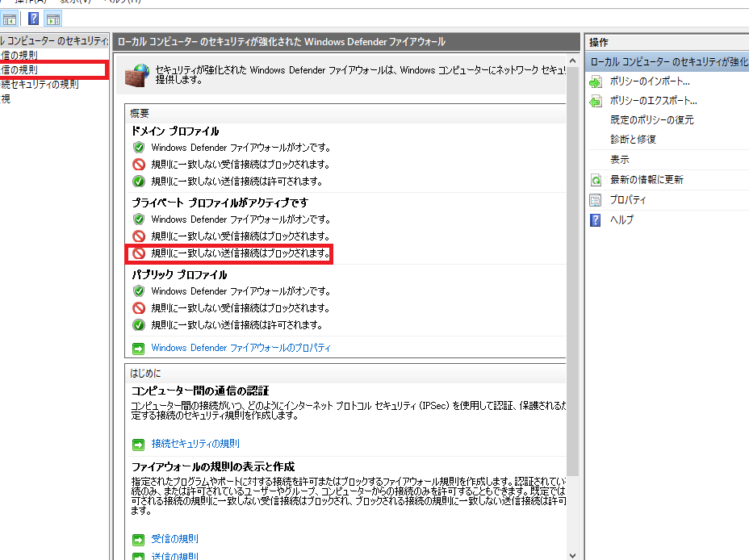Screen dimensions: 749x560
Task: Choose 最新の情報に更新 action
Action: pyautogui.click(x=646, y=179)
